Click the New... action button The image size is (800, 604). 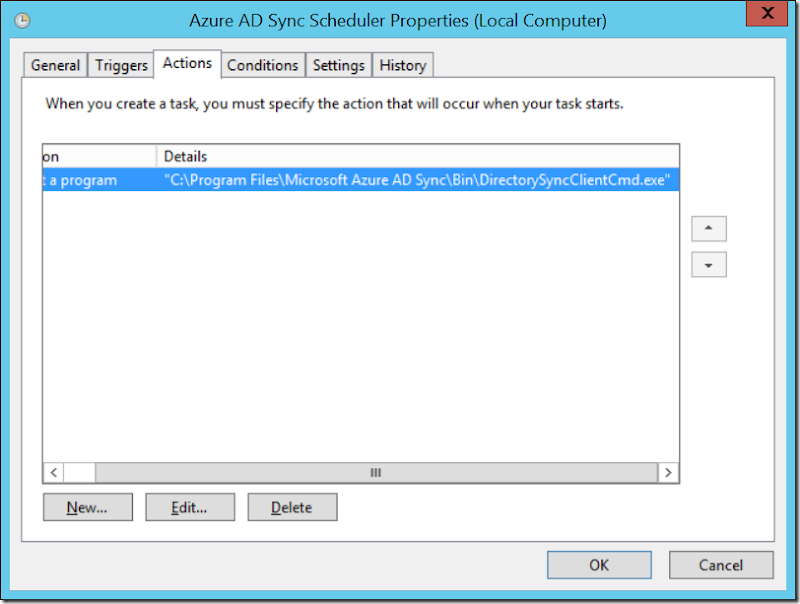point(87,507)
